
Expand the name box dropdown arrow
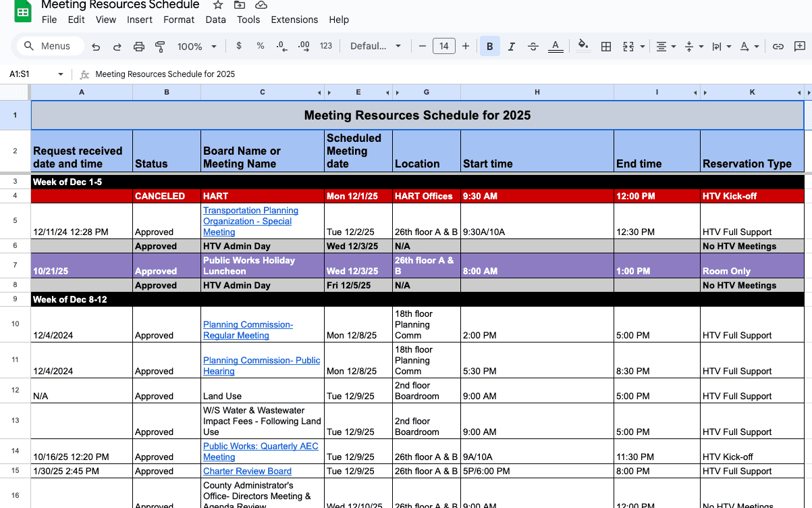(61, 74)
